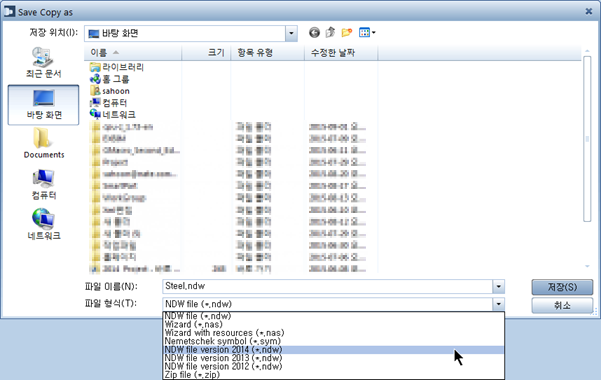Open Documents in places bar

tap(43, 143)
